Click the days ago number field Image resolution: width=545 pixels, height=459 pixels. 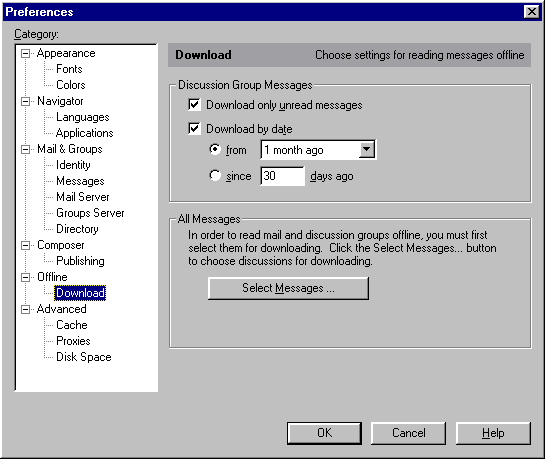click(x=283, y=176)
